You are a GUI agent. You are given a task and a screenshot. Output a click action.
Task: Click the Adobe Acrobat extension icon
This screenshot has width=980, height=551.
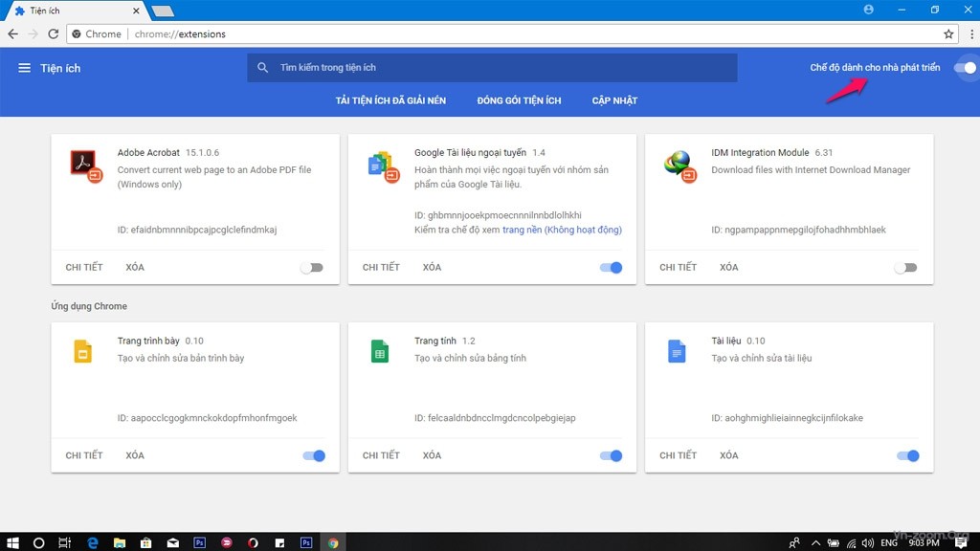[85, 165]
